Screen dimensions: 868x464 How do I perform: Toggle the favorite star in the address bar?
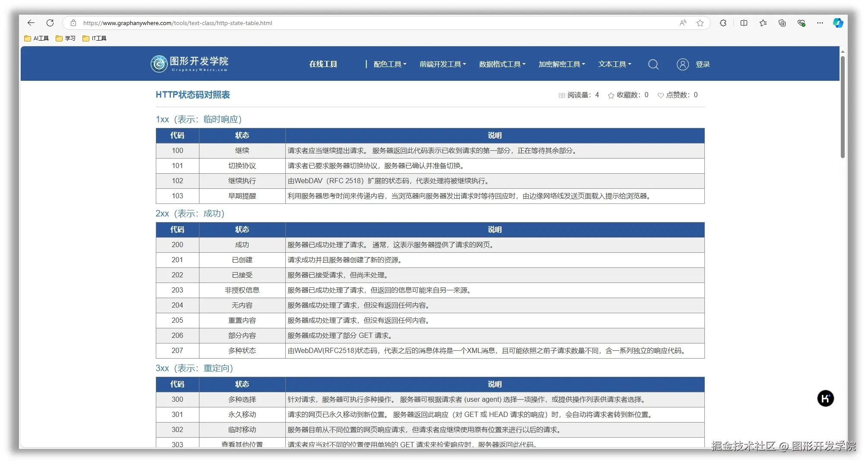[x=700, y=23]
